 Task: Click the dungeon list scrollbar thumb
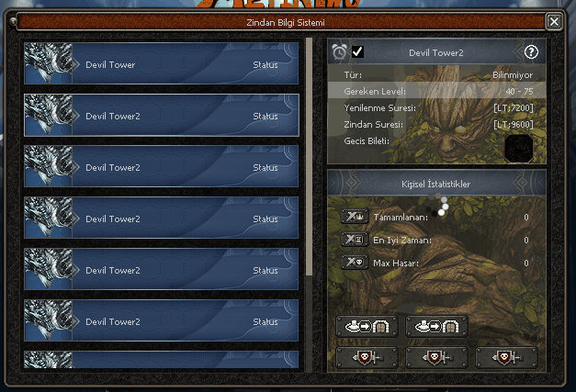310,156
